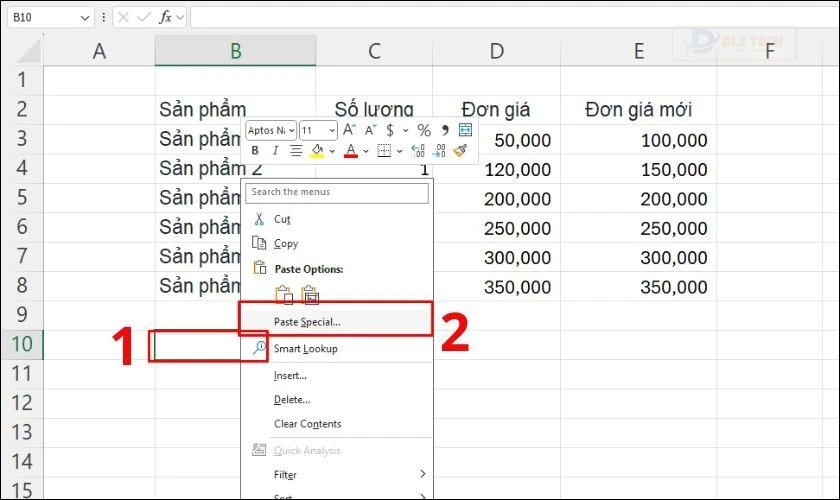
Task: Select the Format Painter brush
Action: tap(460, 151)
